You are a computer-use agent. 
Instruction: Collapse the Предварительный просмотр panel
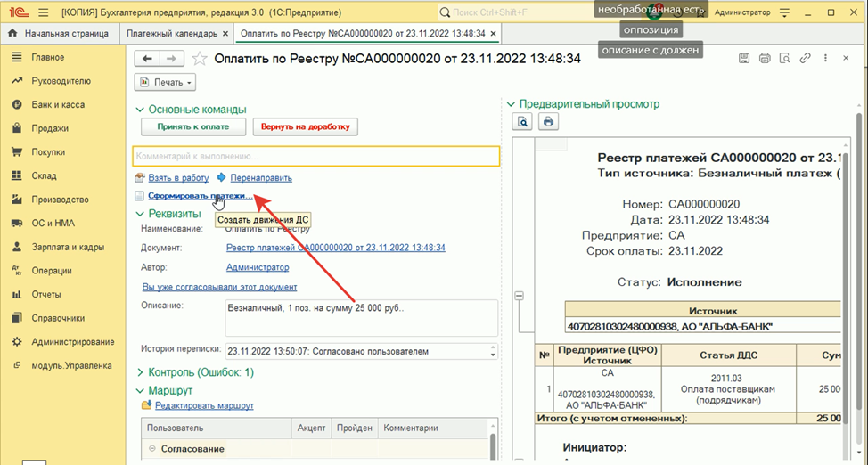click(x=511, y=104)
